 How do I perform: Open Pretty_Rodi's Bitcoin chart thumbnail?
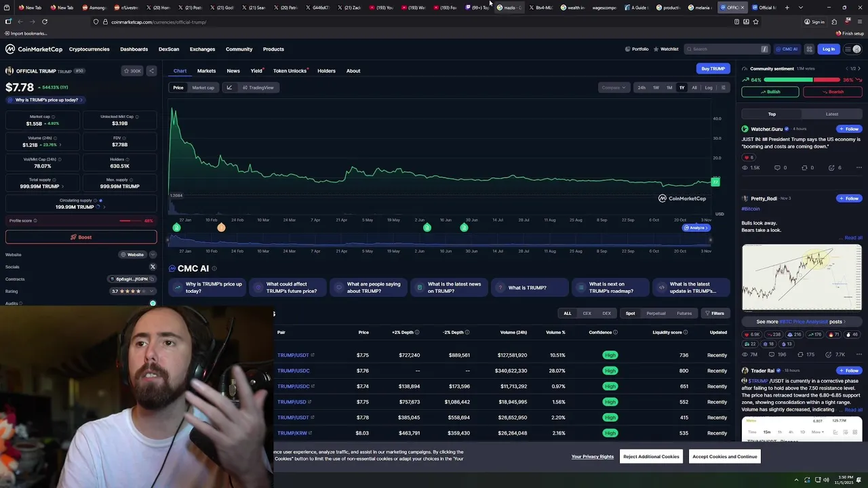tap(802, 278)
